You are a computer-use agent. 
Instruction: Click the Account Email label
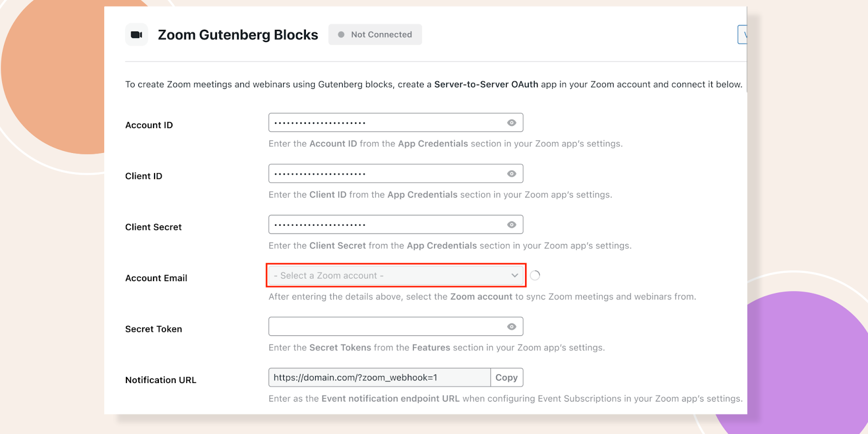point(156,278)
